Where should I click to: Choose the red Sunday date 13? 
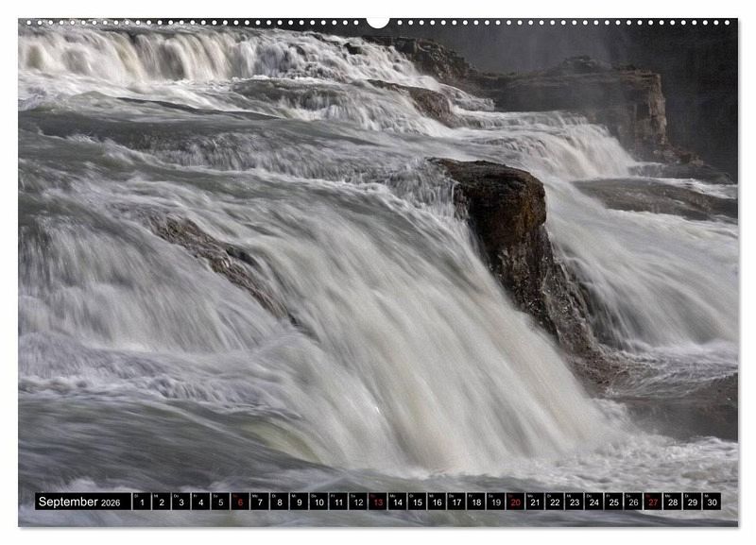pyautogui.click(x=378, y=502)
